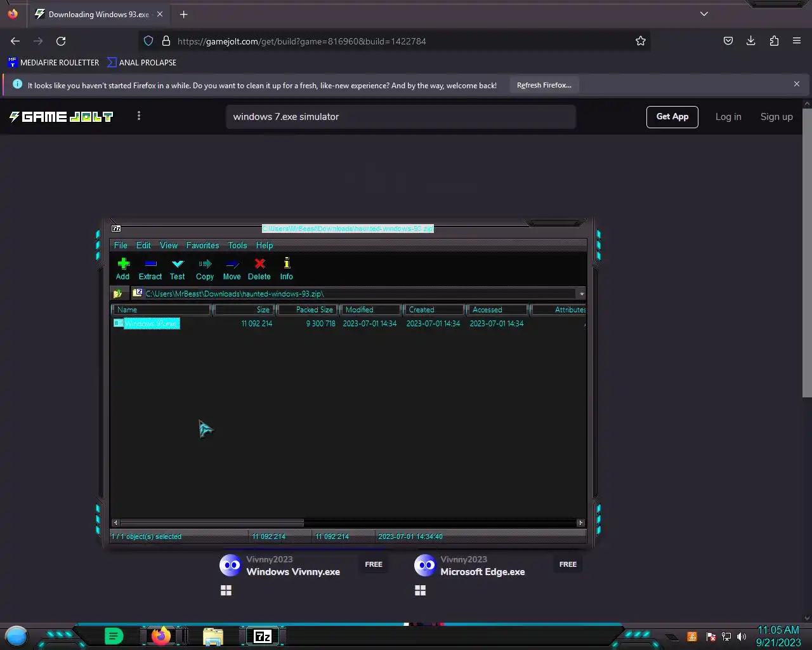Click the Add button in 7-Zip toolbar
812x650 pixels.
(x=123, y=269)
